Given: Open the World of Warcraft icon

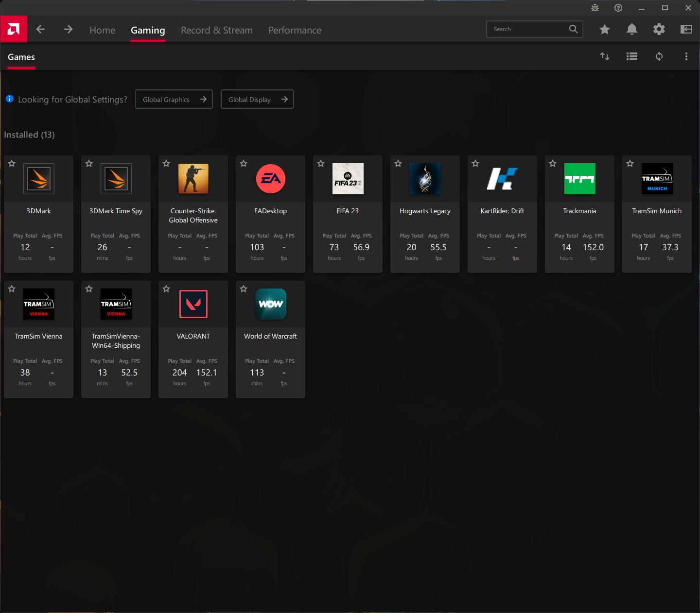Looking at the screenshot, I should click(x=271, y=304).
